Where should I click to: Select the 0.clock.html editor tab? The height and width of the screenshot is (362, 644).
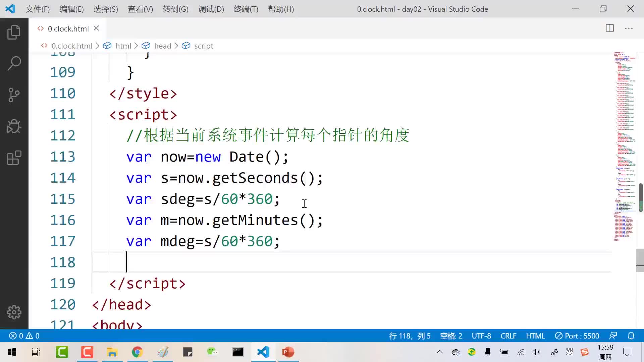point(68,28)
